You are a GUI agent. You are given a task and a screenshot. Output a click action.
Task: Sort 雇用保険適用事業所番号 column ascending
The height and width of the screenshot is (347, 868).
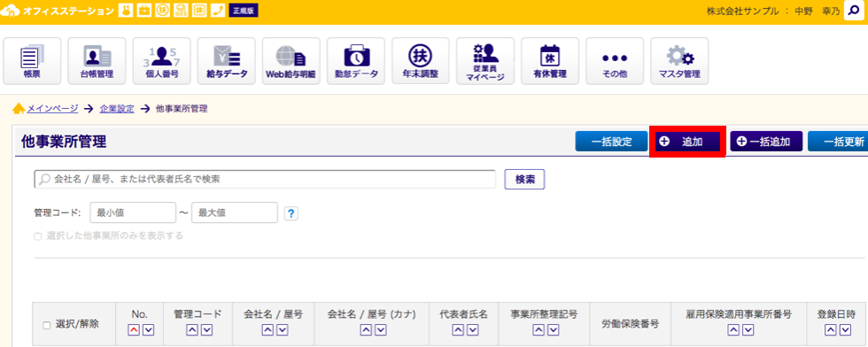[733, 330]
